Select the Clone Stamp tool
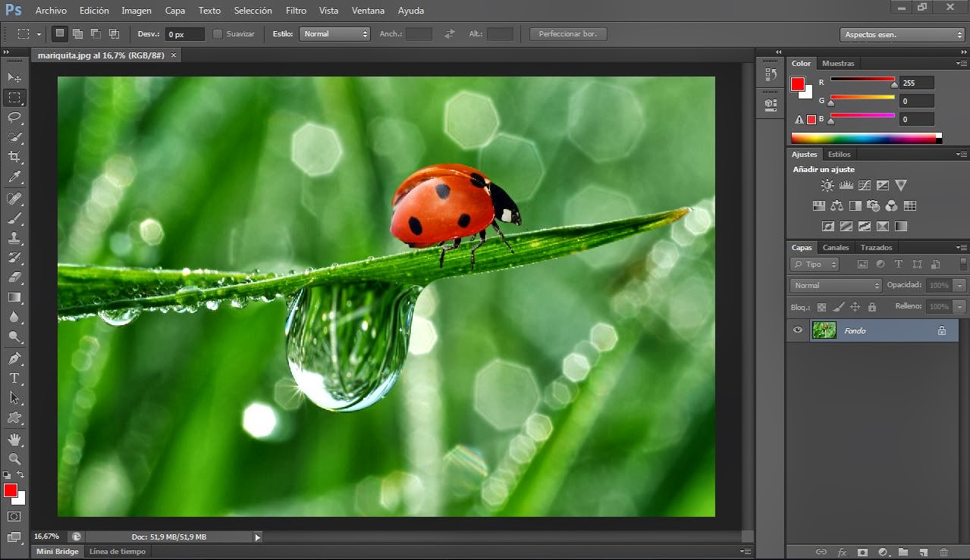Viewport: 970px width, 560px height. (x=14, y=238)
